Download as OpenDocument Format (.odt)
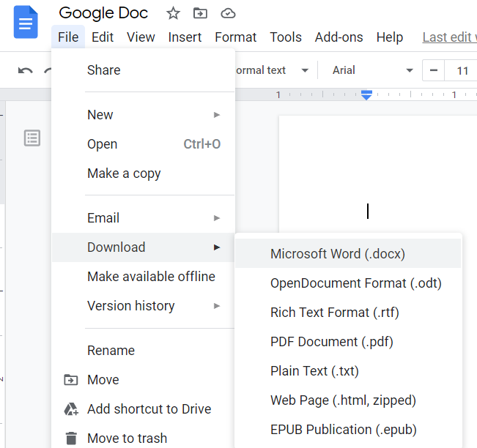 tap(348, 283)
